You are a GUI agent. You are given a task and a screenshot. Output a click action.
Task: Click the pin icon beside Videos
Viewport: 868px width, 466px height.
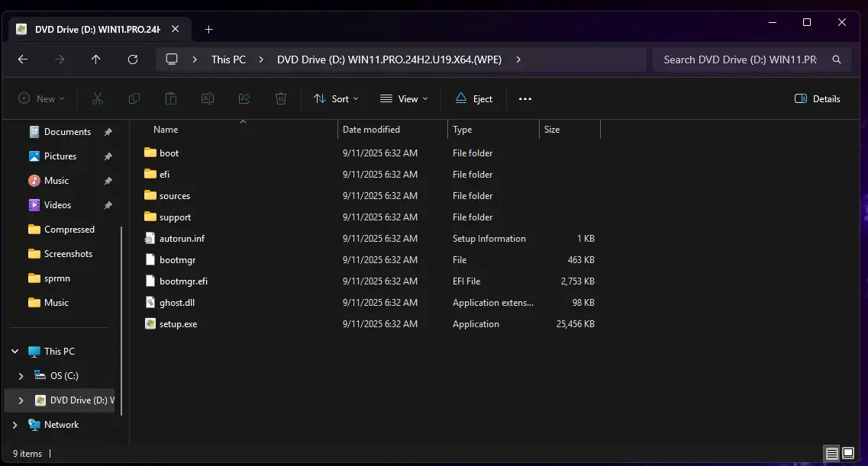coord(108,205)
